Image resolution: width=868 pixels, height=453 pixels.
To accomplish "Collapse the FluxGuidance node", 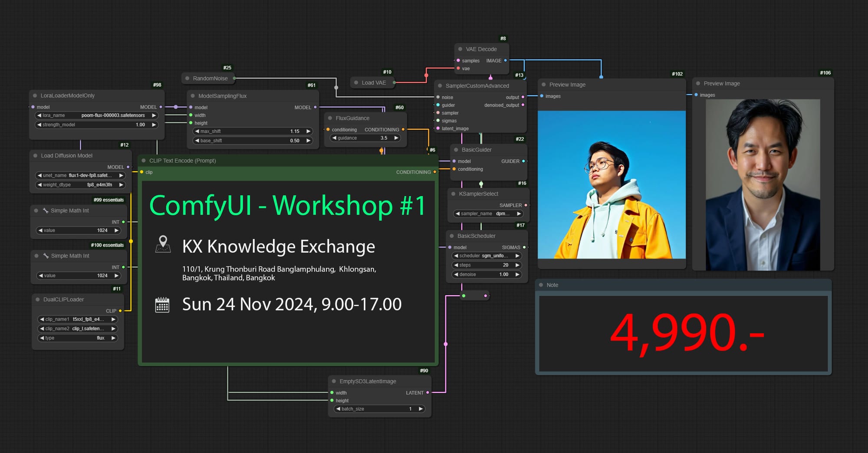I will pyautogui.click(x=330, y=118).
